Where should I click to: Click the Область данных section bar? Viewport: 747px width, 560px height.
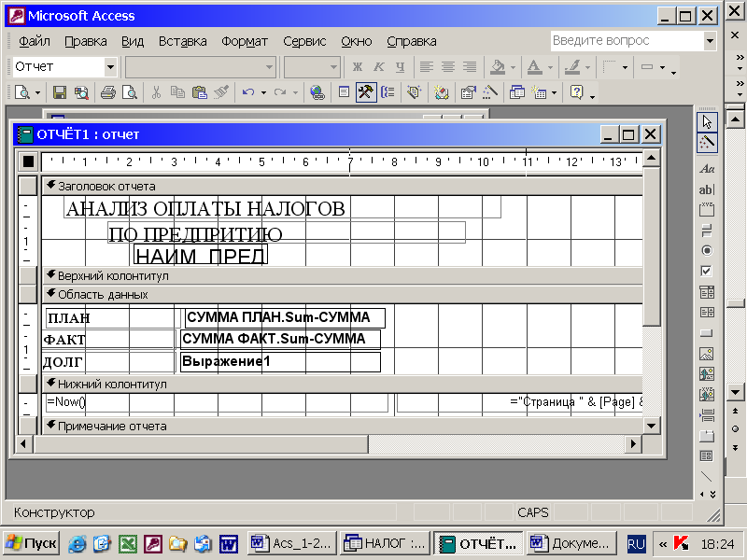342,295
